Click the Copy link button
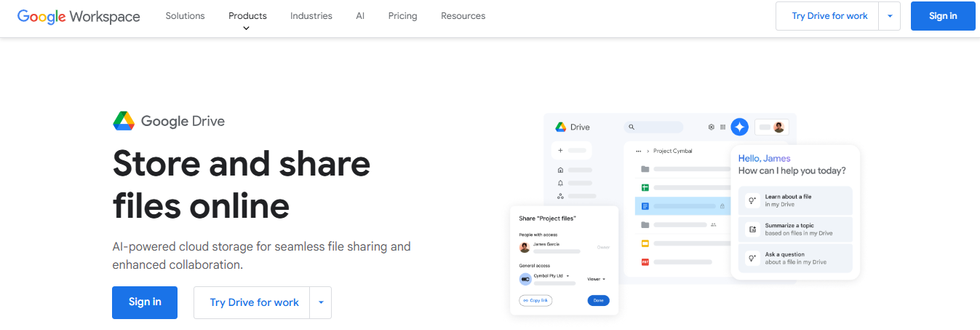Viewport: 980px width, 330px height. click(x=535, y=300)
